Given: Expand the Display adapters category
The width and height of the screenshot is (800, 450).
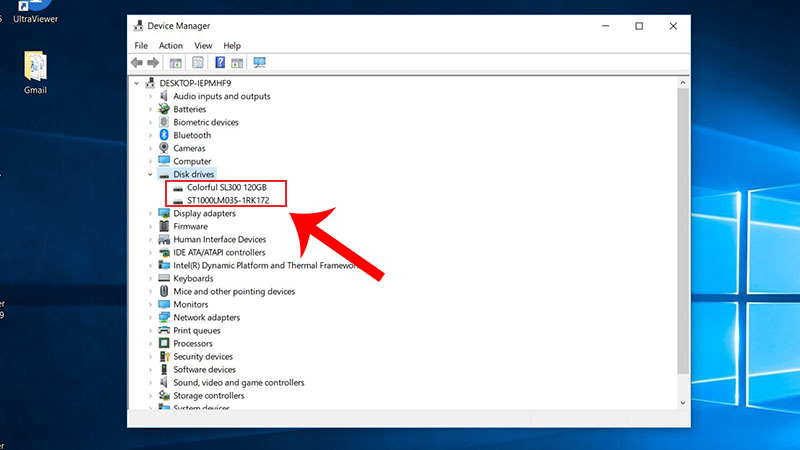Looking at the screenshot, I should [151, 213].
